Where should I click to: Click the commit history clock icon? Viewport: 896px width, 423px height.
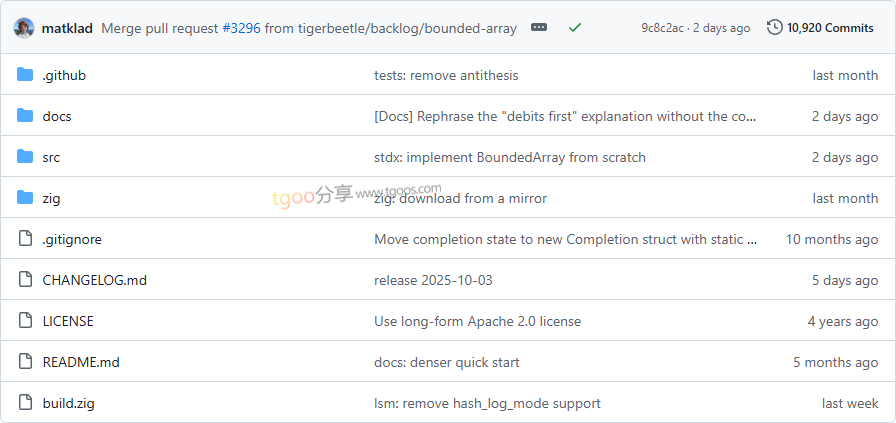775,28
